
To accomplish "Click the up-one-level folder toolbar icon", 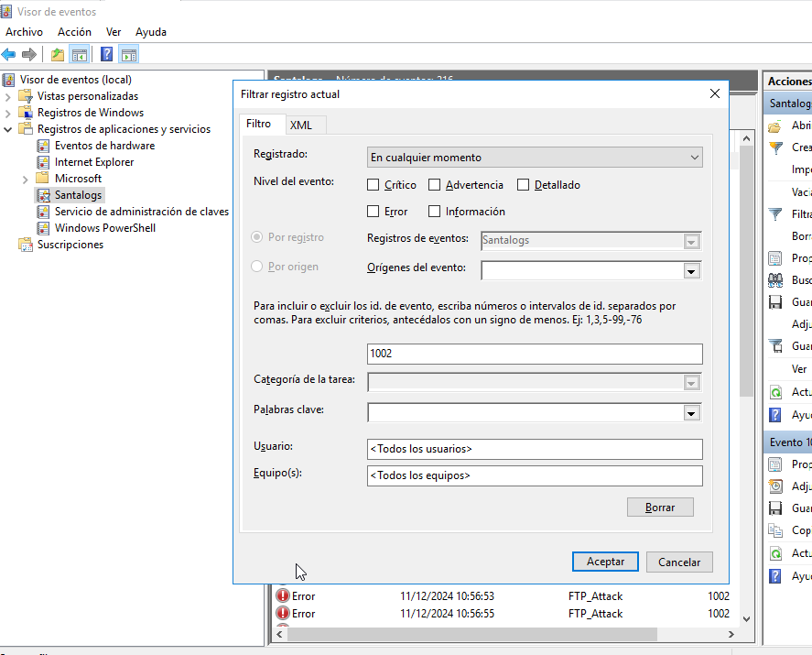I will [x=58, y=54].
